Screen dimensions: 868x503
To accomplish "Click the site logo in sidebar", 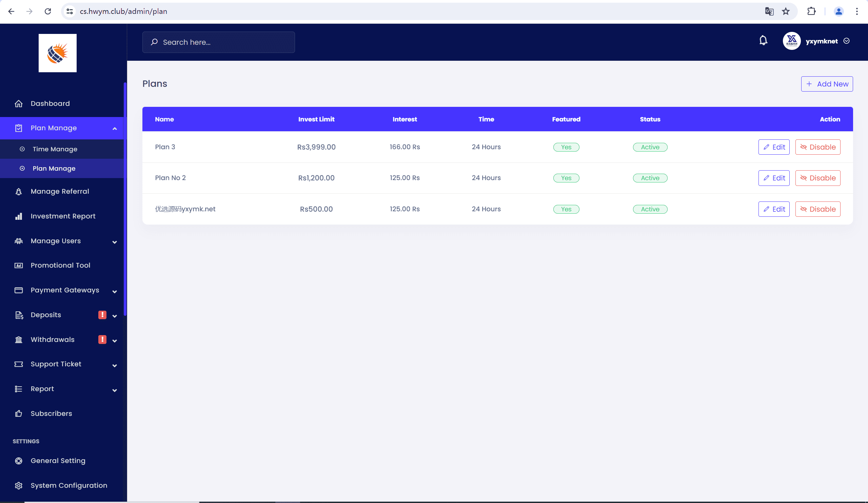I will coord(58,53).
